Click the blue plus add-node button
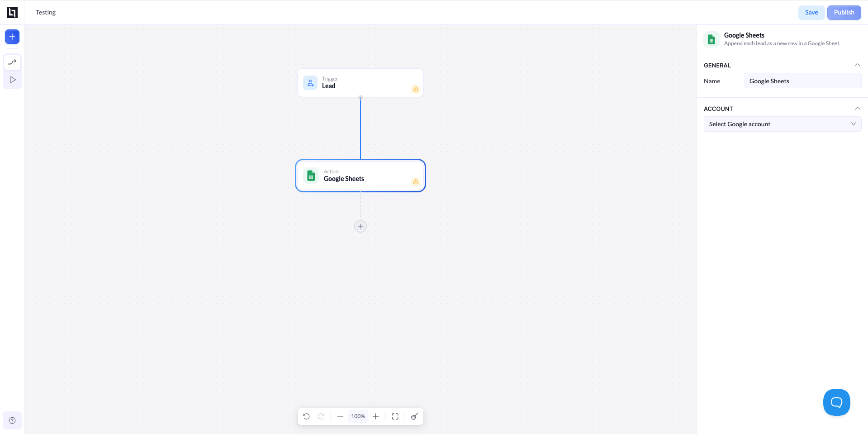This screenshot has width=868, height=434. [x=12, y=37]
